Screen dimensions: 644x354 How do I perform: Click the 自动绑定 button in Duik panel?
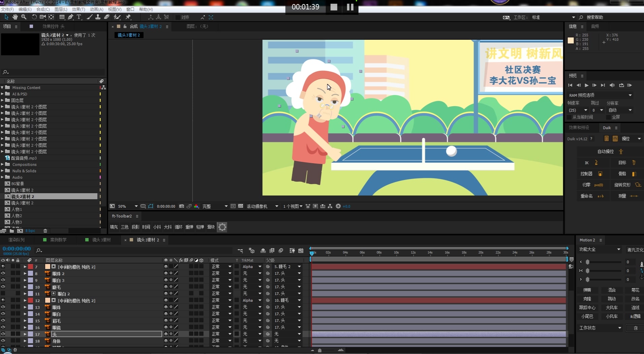tap(610, 151)
